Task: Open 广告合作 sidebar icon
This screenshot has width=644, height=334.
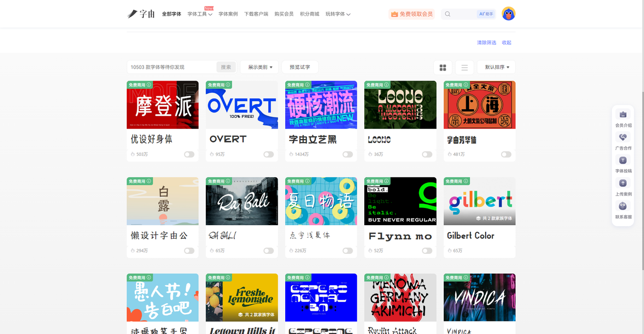Action: point(623,138)
